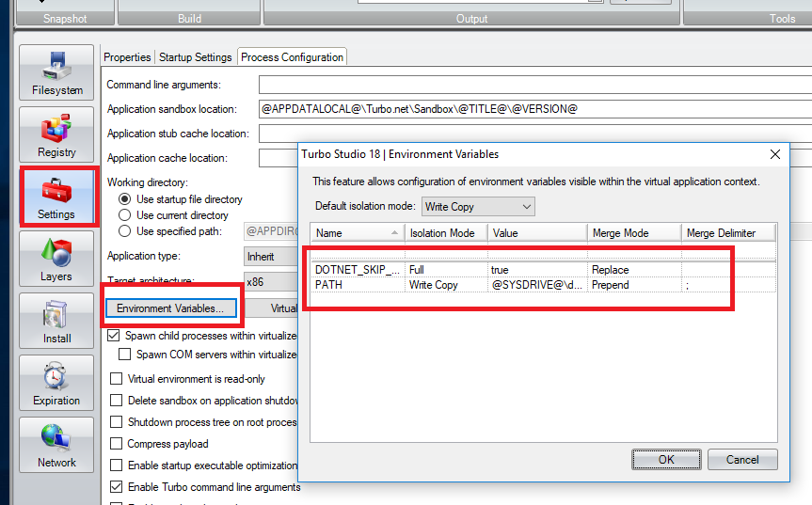The width and height of the screenshot is (812, 505).
Task: Toggle Enable Turbo command line arguments
Action: pos(117,487)
